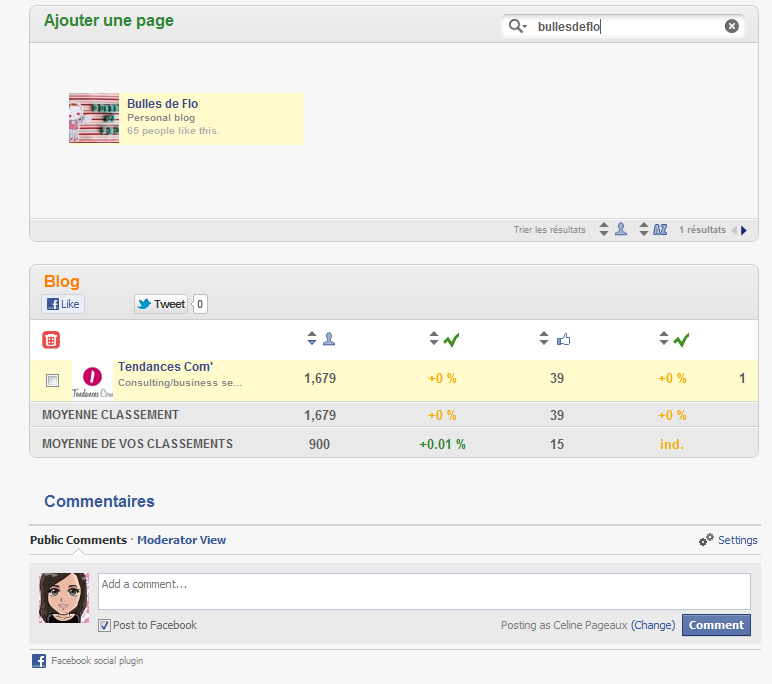The height and width of the screenshot is (684, 772).
Task: Open the Facebook social plugin link
Action: 97,661
